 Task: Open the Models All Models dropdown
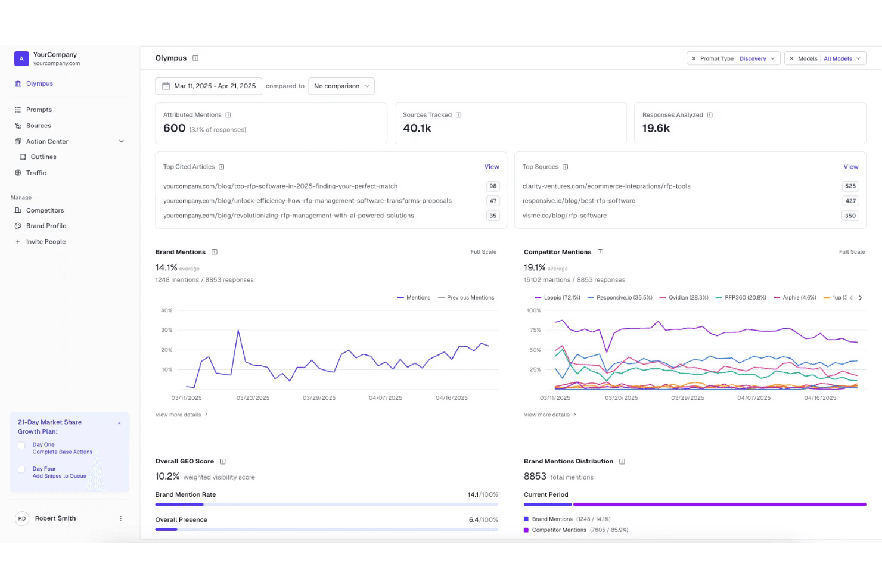[843, 58]
